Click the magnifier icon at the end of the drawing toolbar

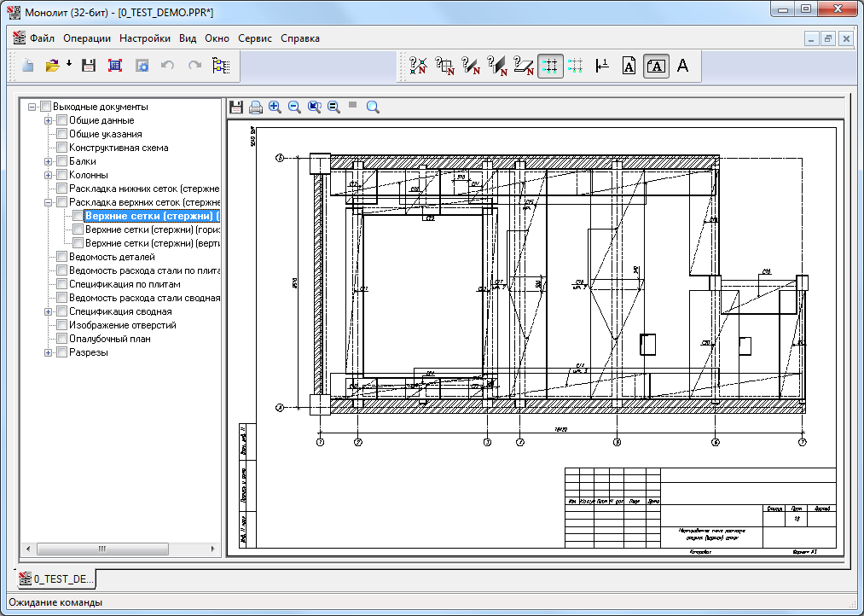pyautogui.click(x=373, y=107)
